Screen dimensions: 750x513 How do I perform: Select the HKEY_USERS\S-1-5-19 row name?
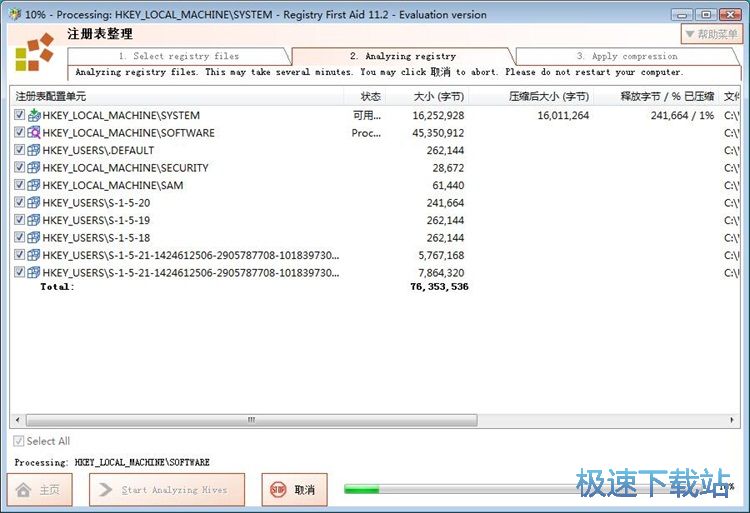[x=96, y=220]
